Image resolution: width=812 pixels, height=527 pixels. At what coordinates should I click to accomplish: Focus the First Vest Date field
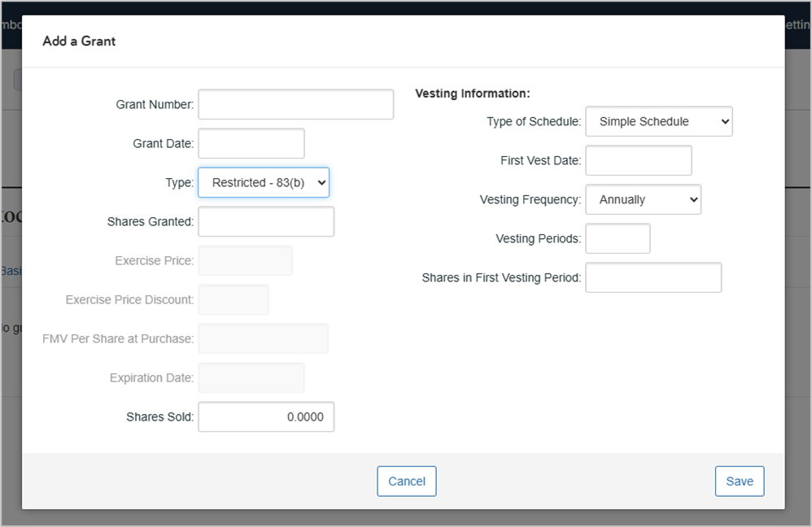[638, 160]
